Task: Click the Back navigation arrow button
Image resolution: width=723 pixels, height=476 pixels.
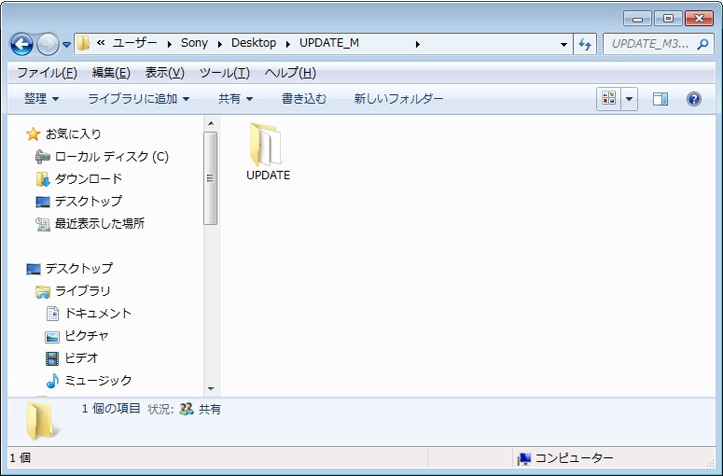Action: [22, 44]
